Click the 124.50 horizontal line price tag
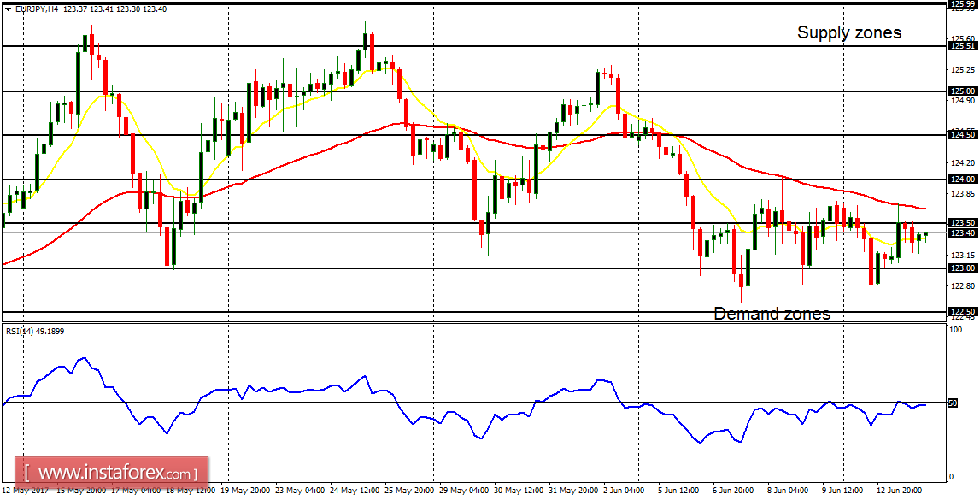 click(x=963, y=134)
